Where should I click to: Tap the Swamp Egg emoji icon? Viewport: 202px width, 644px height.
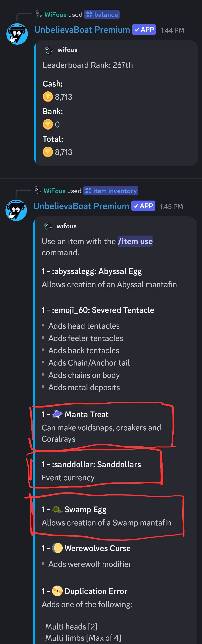[x=57, y=509]
